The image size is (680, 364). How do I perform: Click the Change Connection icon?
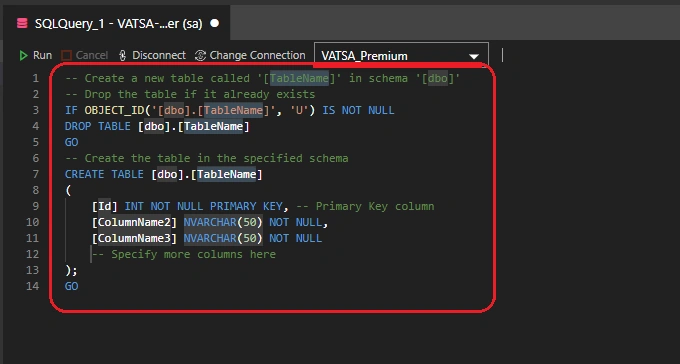[200, 56]
